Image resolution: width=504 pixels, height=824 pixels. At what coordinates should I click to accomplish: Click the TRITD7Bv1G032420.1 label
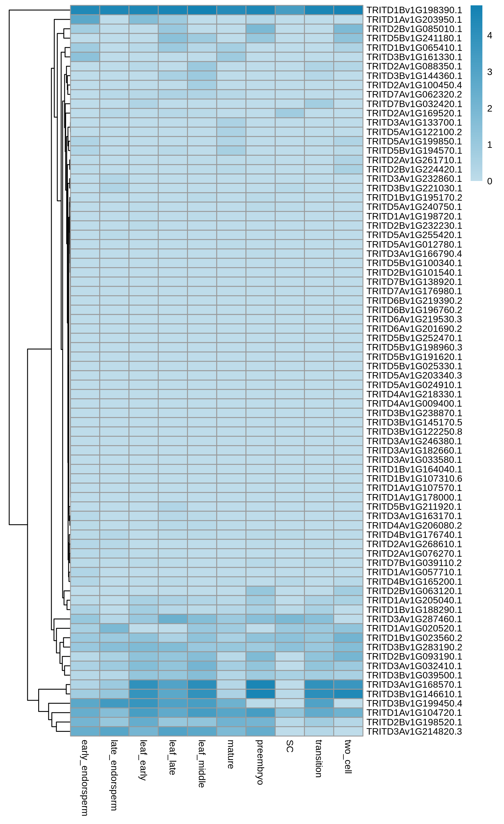(x=414, y=104)
